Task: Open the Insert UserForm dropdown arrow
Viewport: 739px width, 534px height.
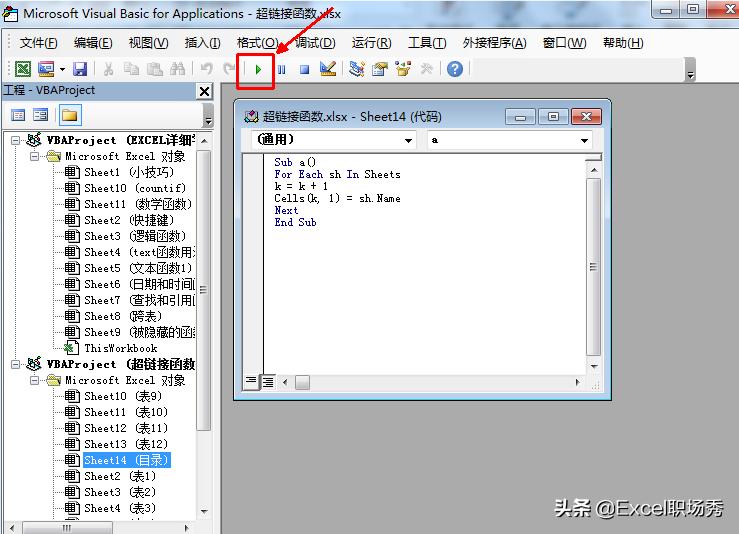Action: click(x=62, y=70)
